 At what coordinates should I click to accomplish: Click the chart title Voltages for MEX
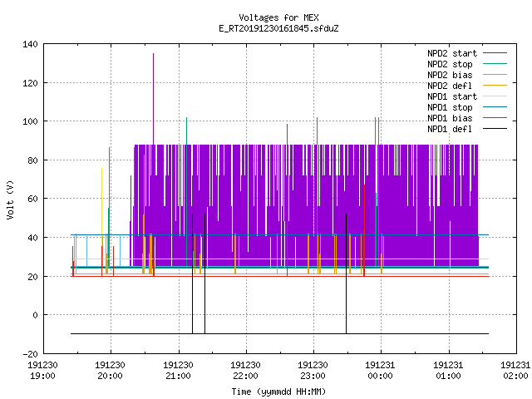[x=278, y=17]
